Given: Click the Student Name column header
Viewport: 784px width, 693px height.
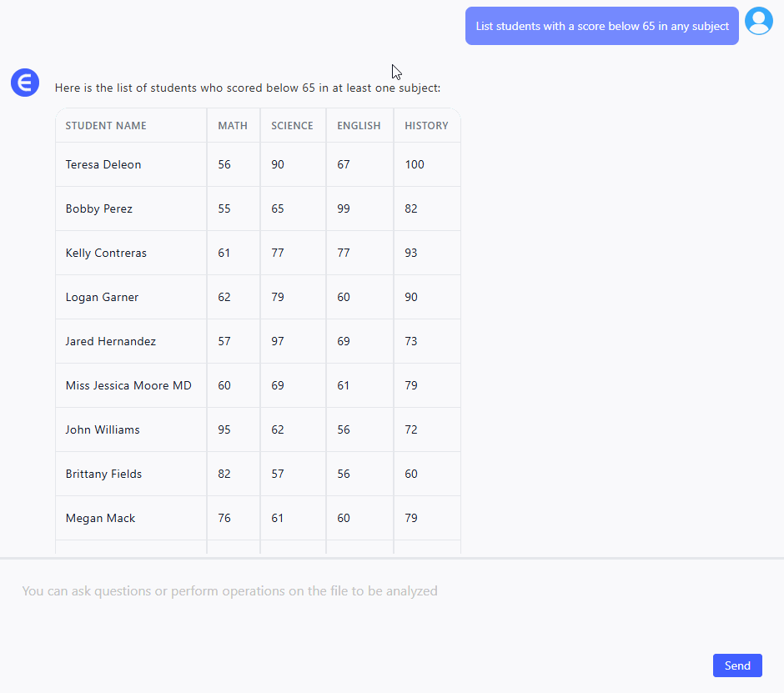Looking at the screenshot, I should click(x=106, y=126).
